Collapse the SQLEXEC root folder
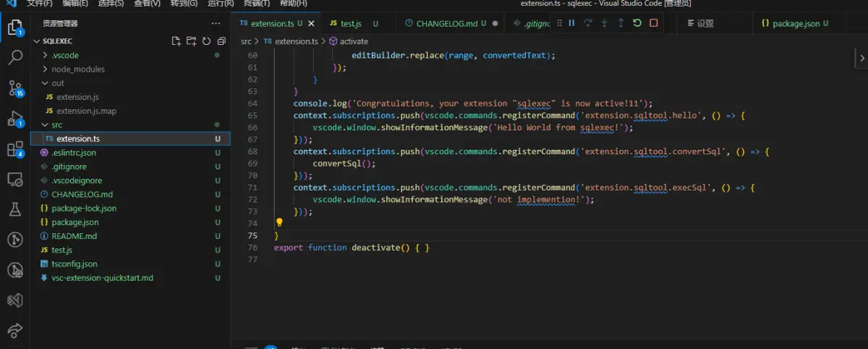 click(38, 41)
